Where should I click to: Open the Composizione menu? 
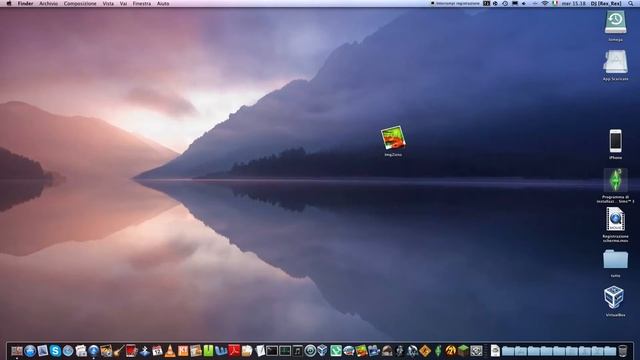80,3
